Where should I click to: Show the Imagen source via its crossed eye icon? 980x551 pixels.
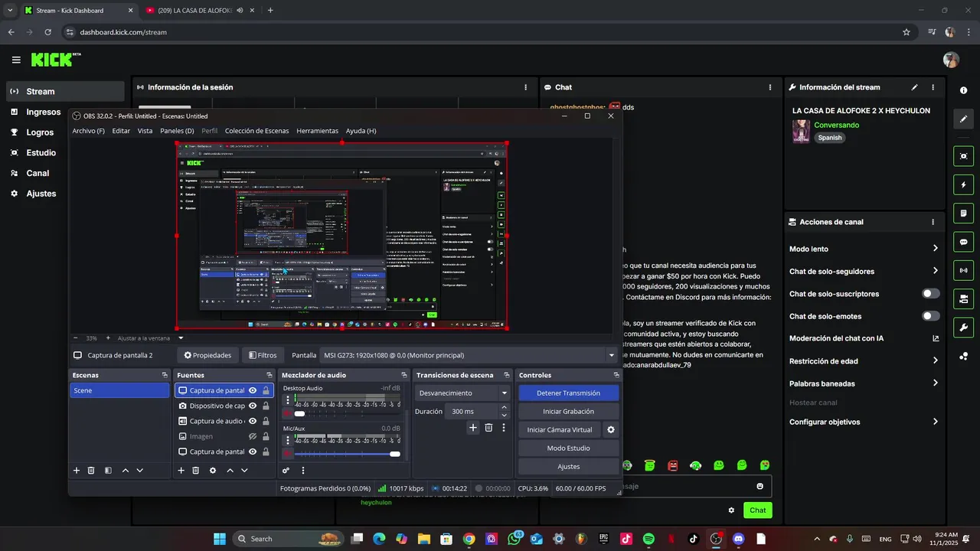pyautogui.click(x=253, y=436)
